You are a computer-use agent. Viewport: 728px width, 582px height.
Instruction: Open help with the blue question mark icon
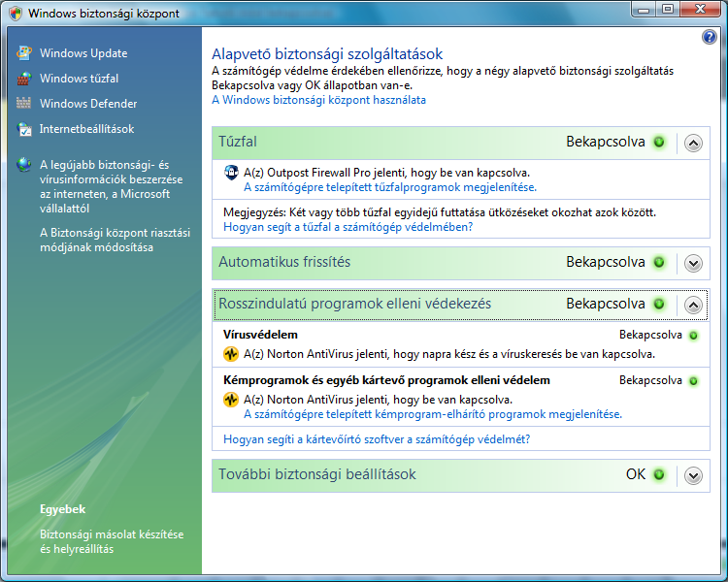pos(709,37)
